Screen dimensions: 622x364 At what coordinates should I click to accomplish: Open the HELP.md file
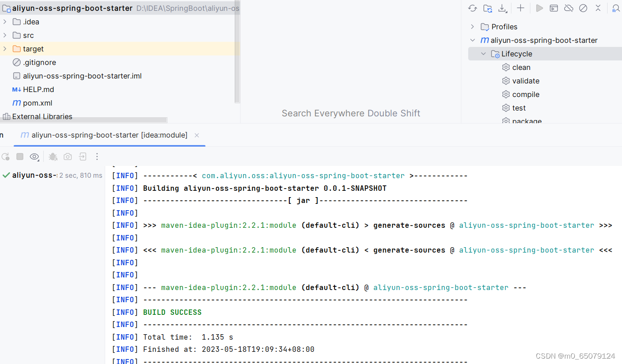coord(38,89)
